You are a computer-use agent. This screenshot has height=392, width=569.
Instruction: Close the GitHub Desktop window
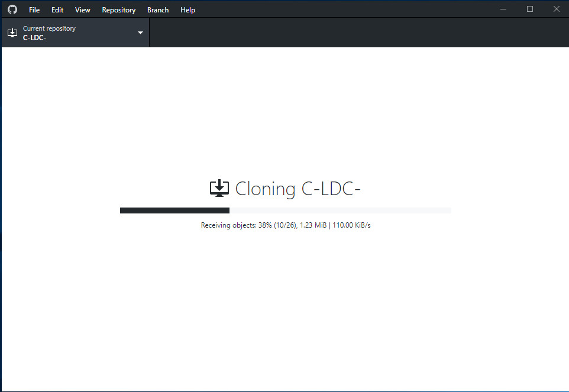(x=557, y=9)
